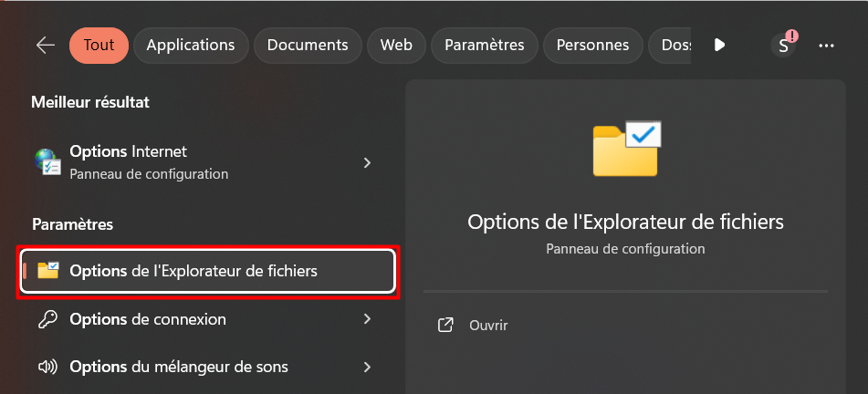868x394 pixels.
Task: Click the Options Internet globe icon
Action: click(x=47, y=161)
